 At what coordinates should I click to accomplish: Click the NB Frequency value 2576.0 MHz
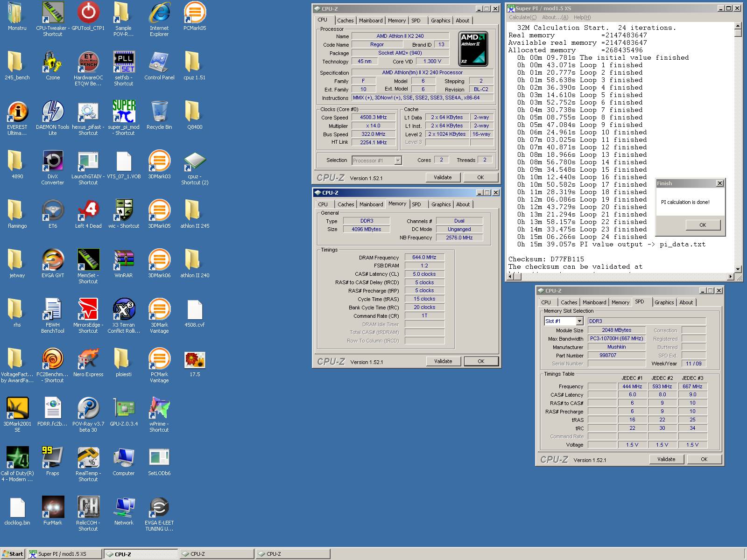point(459,238)
